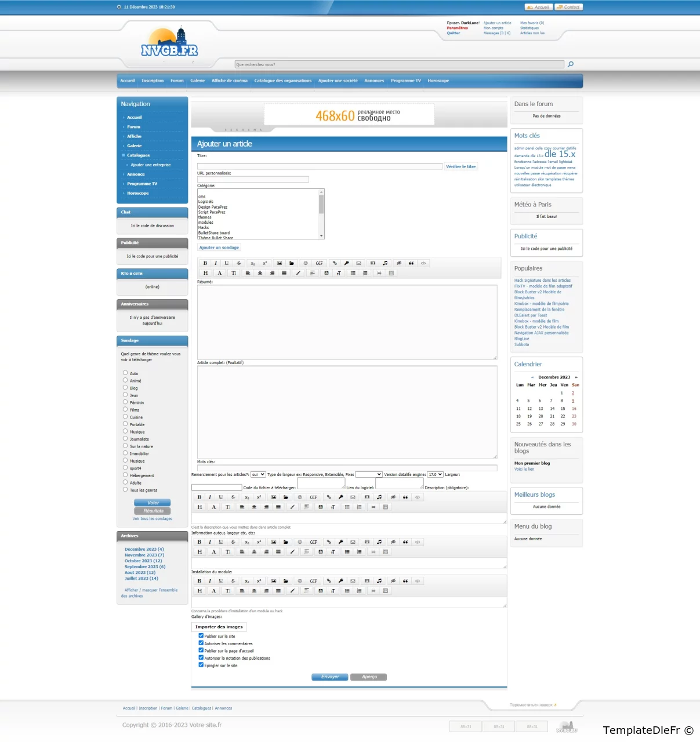700x742 pixels.
Task: Click the 'Envoyer' submit button
Action: (x=330, y=677)
